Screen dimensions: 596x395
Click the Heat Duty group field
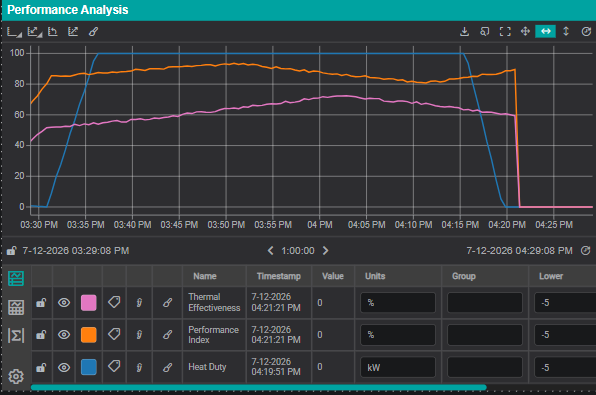[485, 367]
